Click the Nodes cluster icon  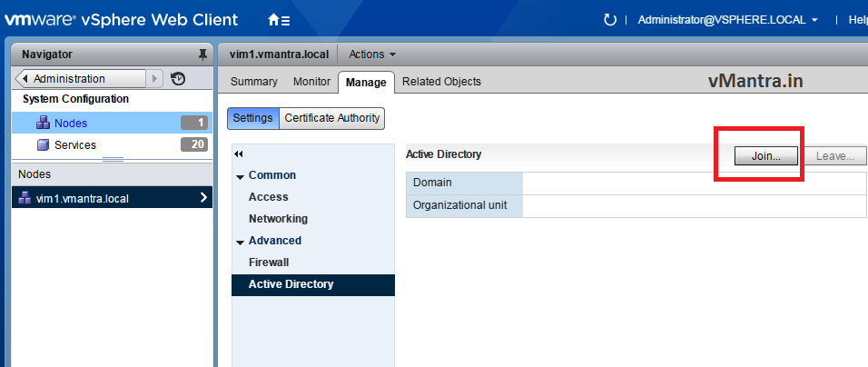coord(44,123)
